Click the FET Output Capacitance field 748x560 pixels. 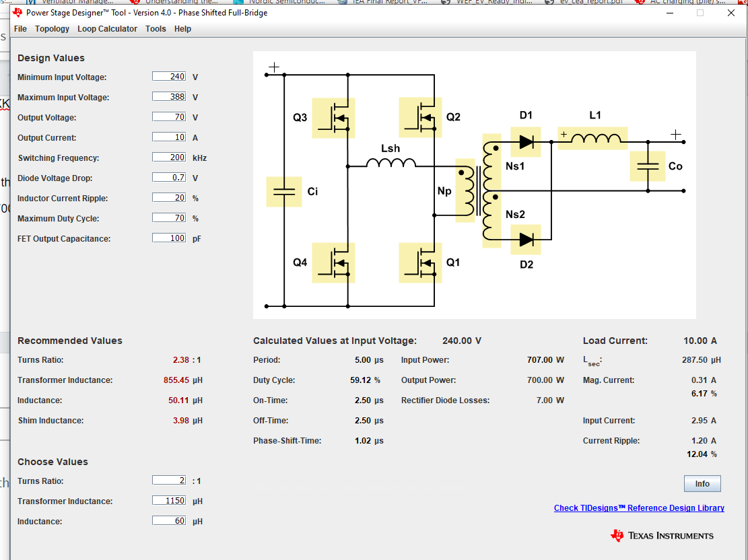point(169,238)
